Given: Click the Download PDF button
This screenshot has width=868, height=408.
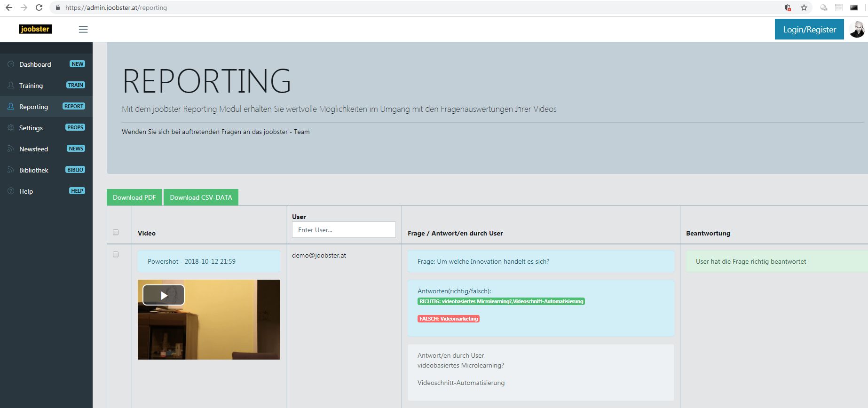Looking at the screenshot, I should tap(134, 197).
